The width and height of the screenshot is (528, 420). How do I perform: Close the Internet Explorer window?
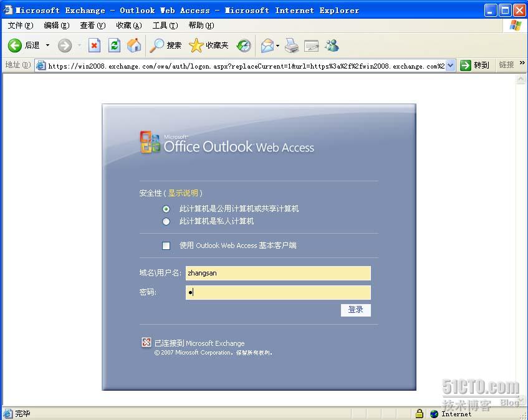click(519, 11)
